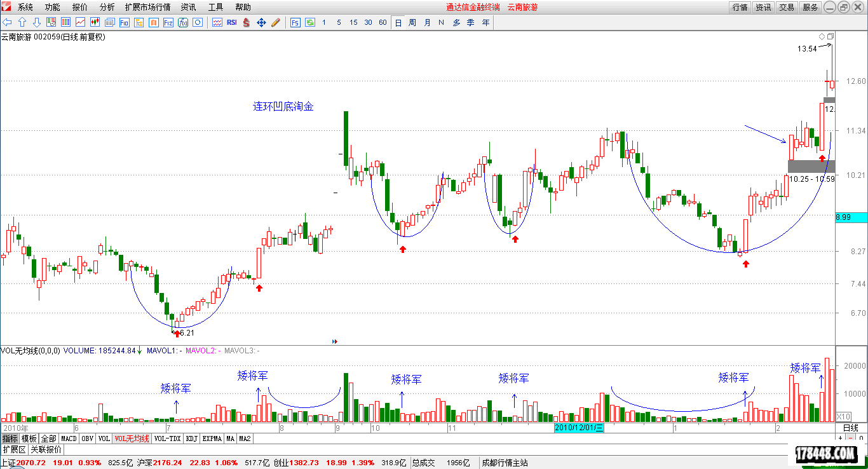Image resolution: width=868 pixels, height=469 pixels.
Task: Select the quarterly 季 period
Action: pyautogui.click(x=471, y=22)
